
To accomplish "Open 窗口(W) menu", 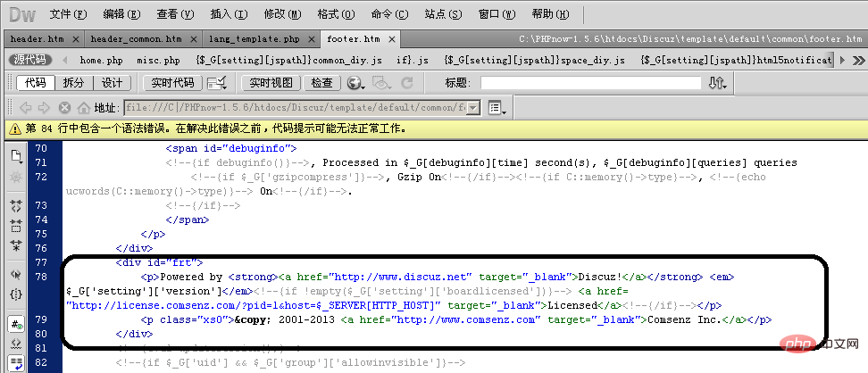I will click(497, 14).
